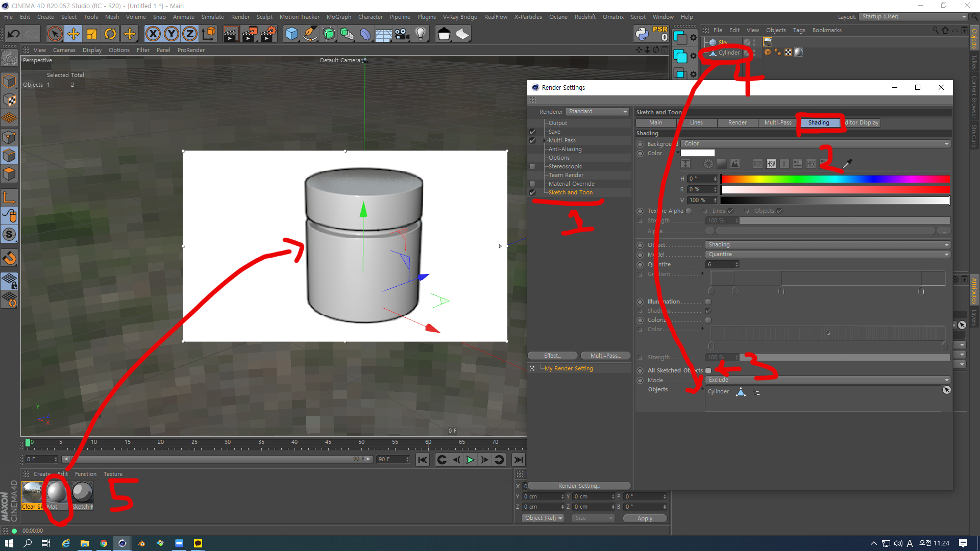Adjust the Saturation slider
Viewport: 980px width, 551px height.
pos(835,190)
